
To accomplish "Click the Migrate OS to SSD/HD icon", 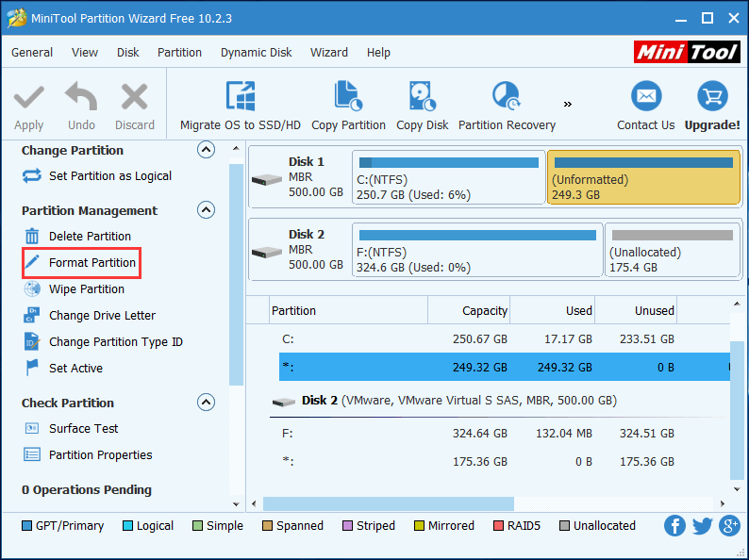I will (241, 97).
